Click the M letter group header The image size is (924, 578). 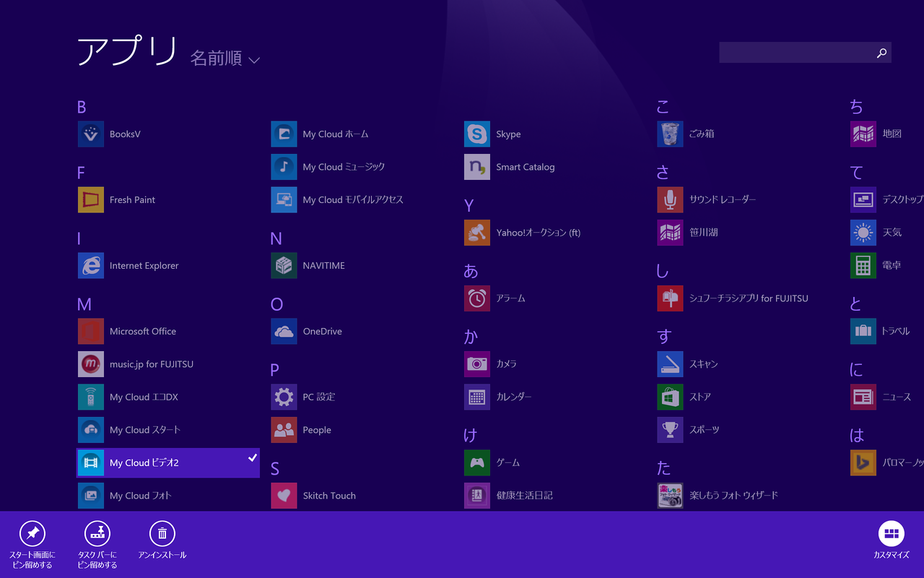[84, 305]
